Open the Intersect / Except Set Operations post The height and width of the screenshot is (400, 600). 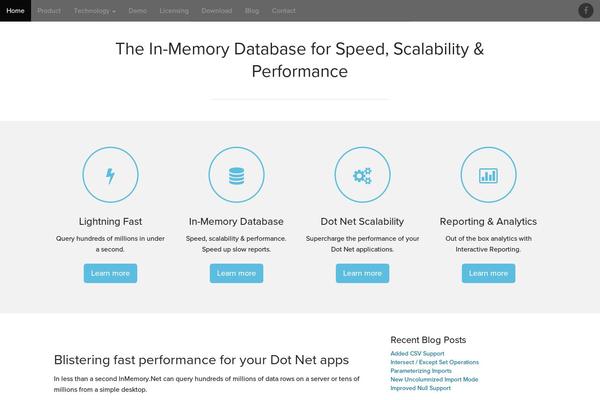tap(434, 362)
